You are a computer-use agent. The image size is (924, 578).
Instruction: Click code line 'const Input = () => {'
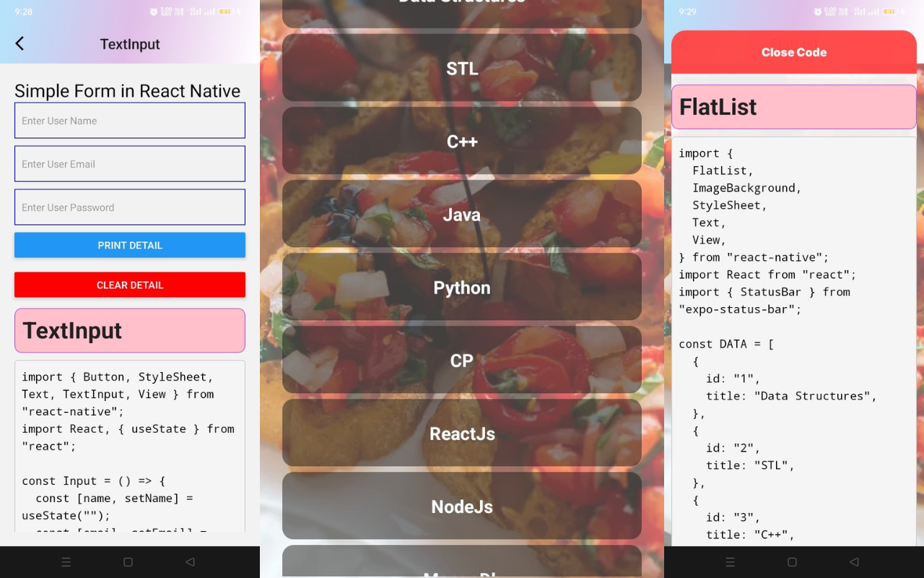(x=94, y=480)
